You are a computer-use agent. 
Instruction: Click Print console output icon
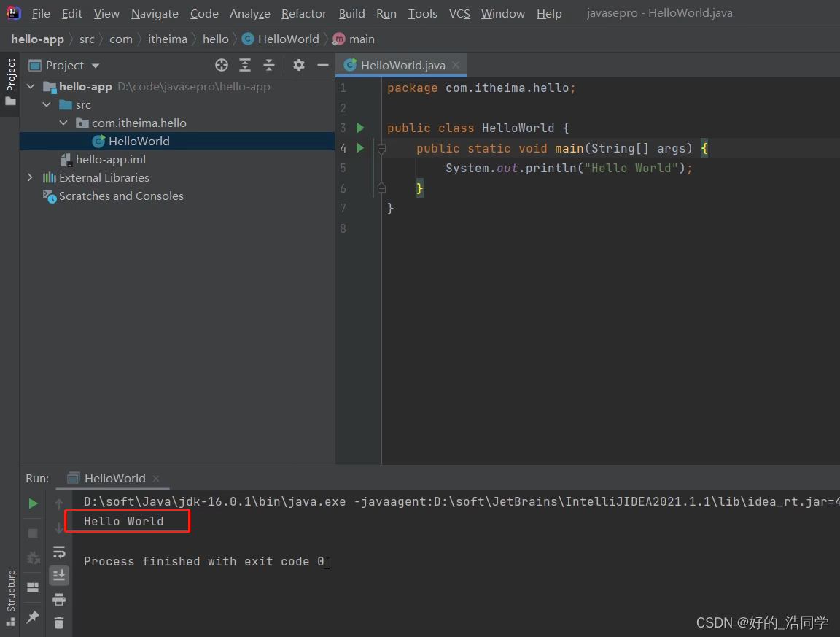coord(59,599)
